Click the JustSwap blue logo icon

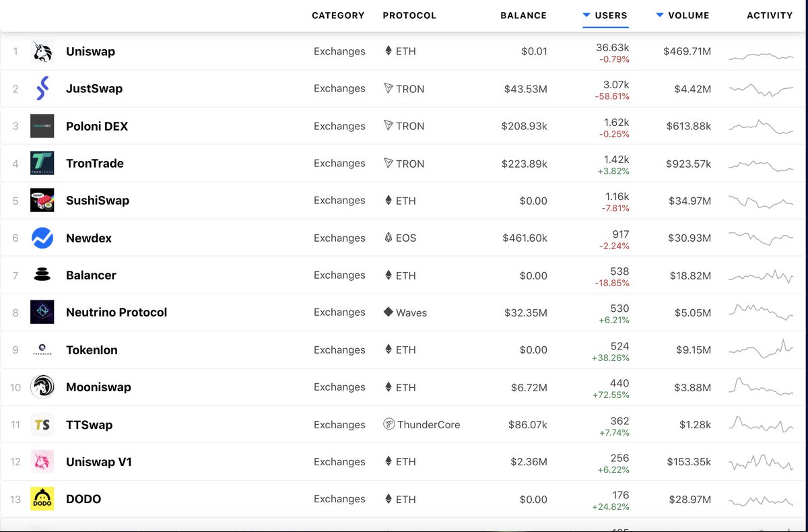(42, 88)
